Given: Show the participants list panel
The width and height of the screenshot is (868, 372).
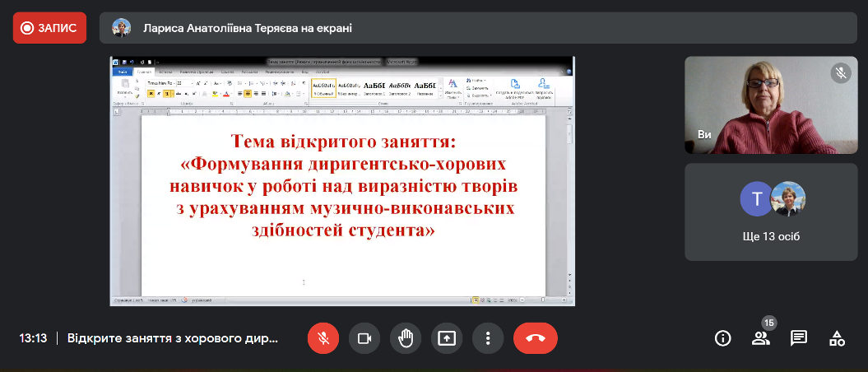Looking at the screenshot, I should pyautogui.click(x=760, y=338).
